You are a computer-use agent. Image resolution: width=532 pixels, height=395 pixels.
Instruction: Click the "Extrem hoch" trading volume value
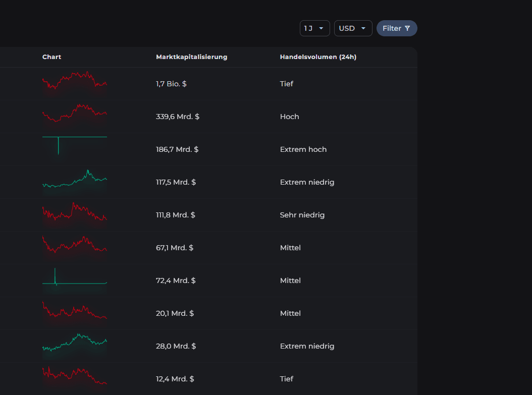[x=303, y=149]
